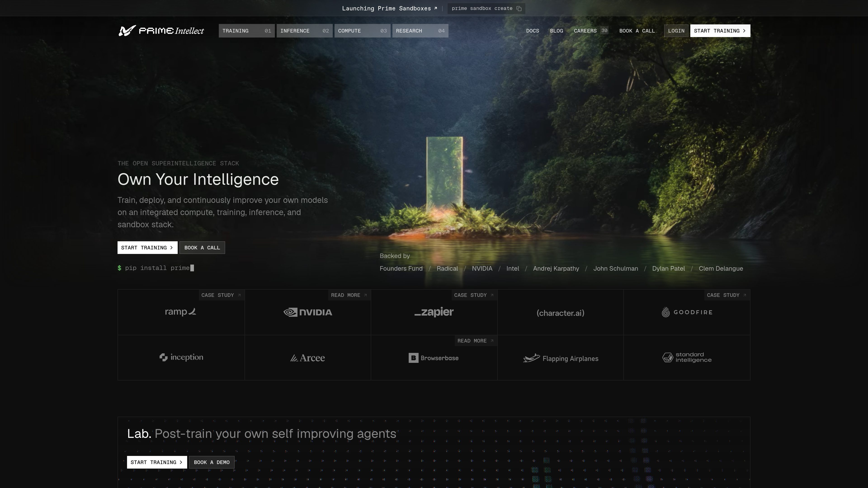Click the Founders Fund backer name
Image resolution: width=868 pixels, height=488 pixels.
[401, 268]
